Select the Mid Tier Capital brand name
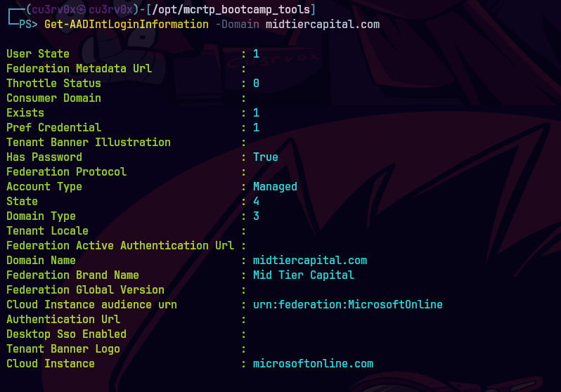The width and height of the screenshot is (561, 392). [303, 275]
